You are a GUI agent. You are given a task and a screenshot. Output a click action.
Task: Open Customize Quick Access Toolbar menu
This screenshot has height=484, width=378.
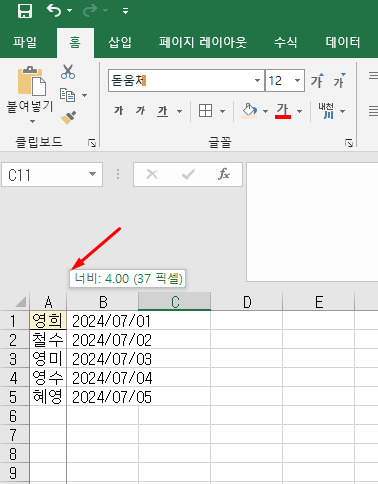[x=125, y=11]
